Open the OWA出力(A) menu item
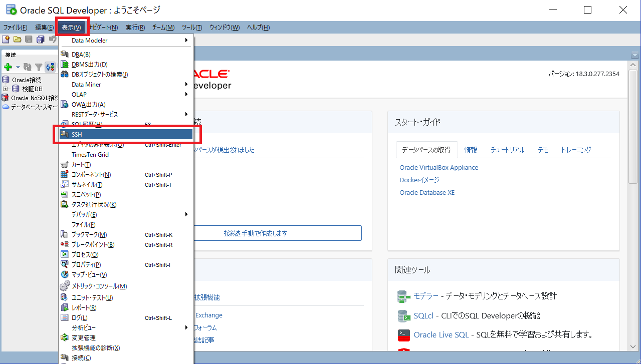Image resolution: width=641 pixels, height=364 pixels. click(x=126, y=104)
